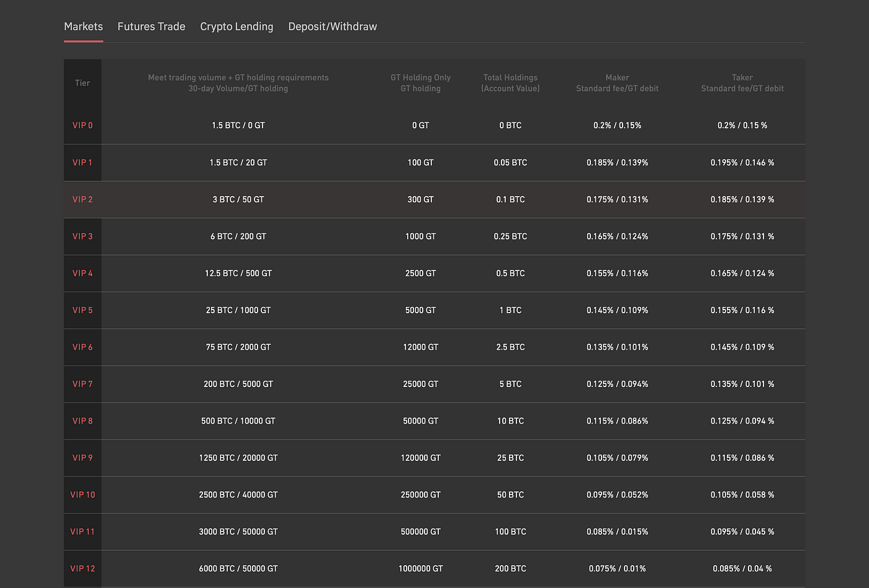Click the '25 BTC / 1000 GT' cell
Screen dimensions: 869x588
pos(238,310)
